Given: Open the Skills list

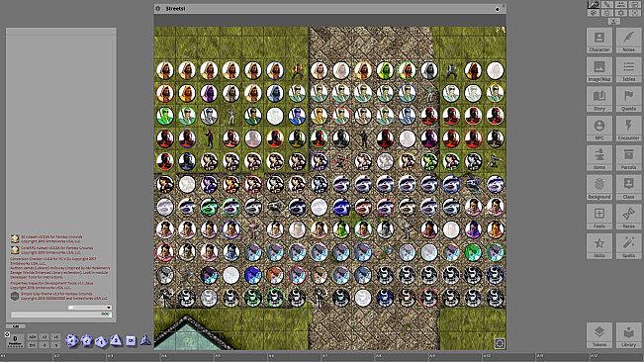Looking at the screenshot, I should coord(599,246).
